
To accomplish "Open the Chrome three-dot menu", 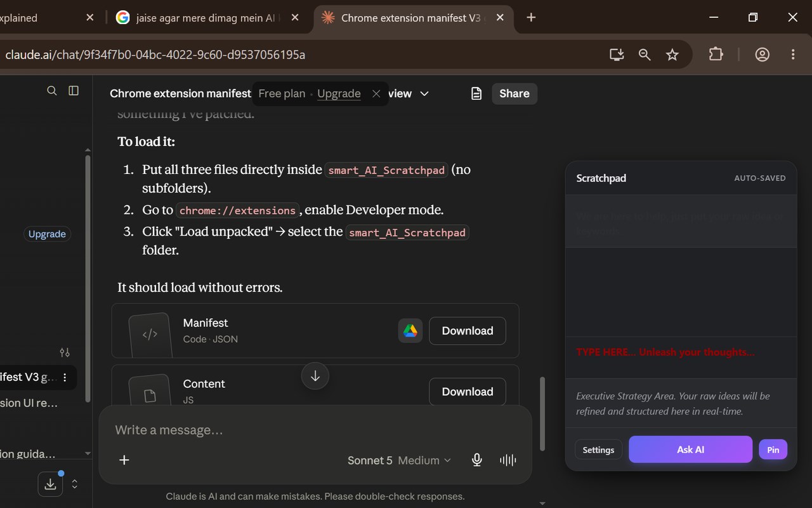I will click(793, 55).
